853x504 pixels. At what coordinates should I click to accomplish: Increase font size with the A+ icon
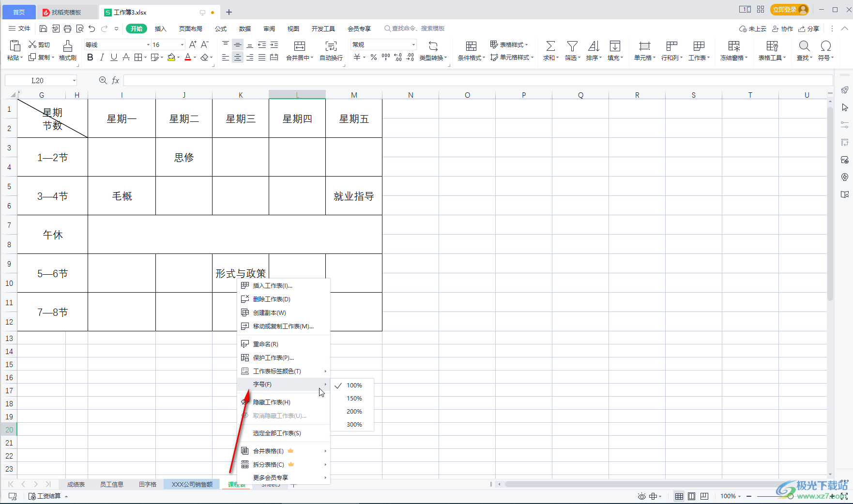point(193,44)
